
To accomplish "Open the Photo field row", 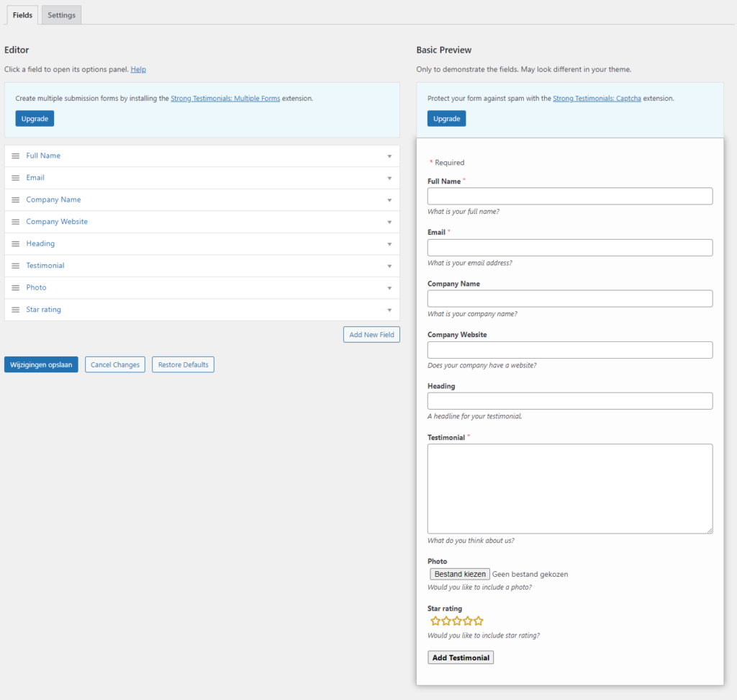I will click(x=202, y=287).
